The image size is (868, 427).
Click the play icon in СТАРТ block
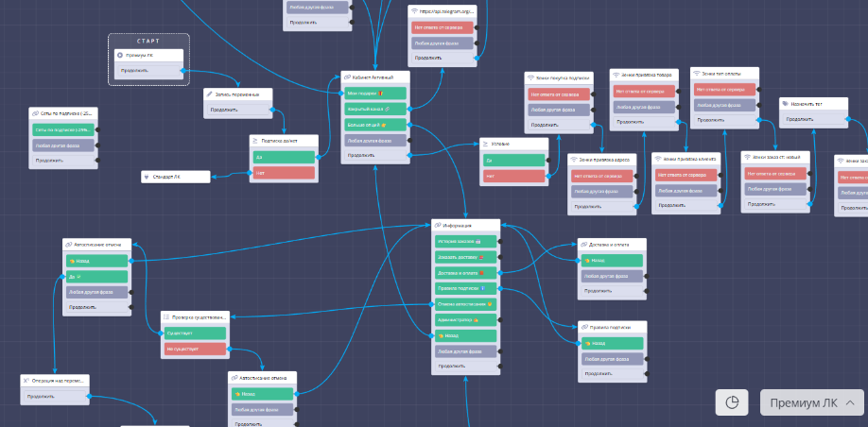119,56
